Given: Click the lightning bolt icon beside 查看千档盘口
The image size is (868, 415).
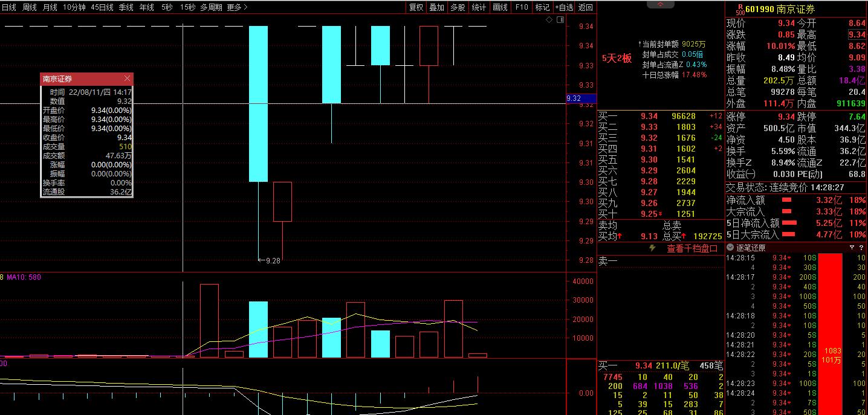Looking at the screenshot, I should tap(652, 248).
